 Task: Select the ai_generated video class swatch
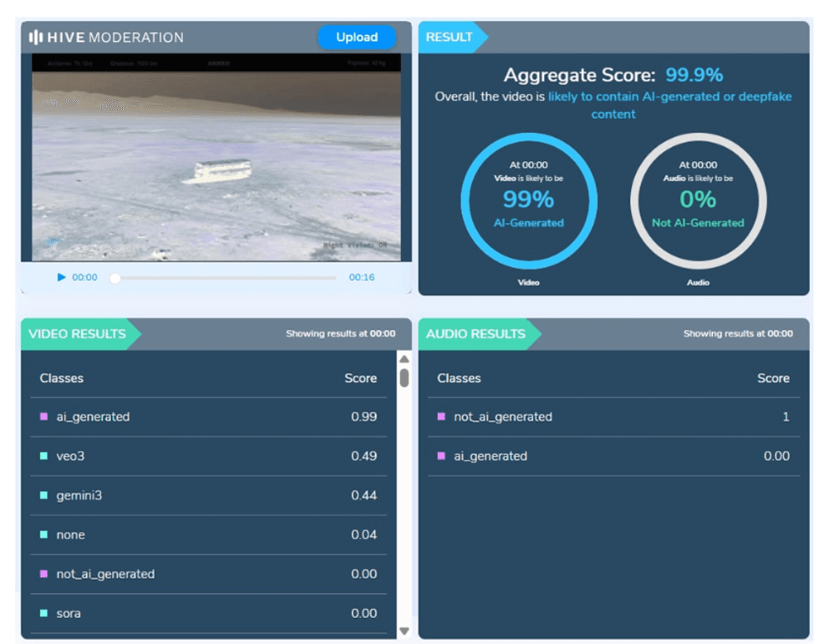coord(43,417)
